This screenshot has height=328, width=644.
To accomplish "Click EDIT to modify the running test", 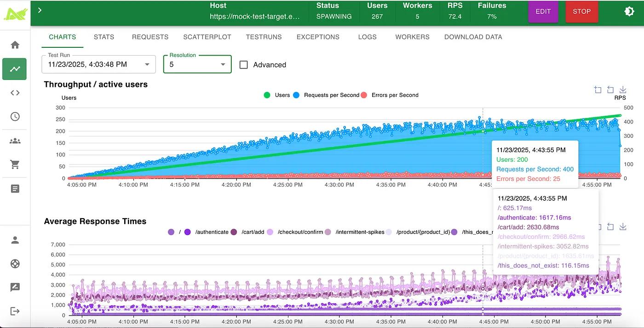I will tap(543, 11).
